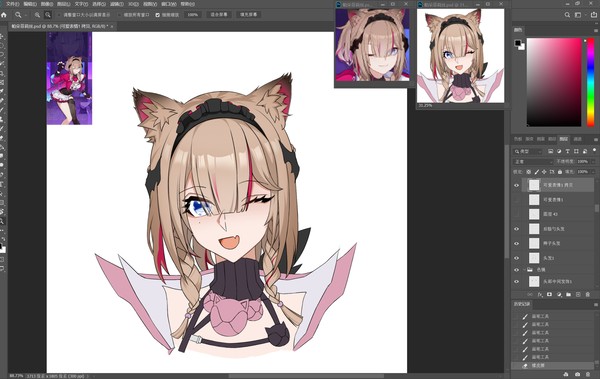Open the 颜色 panel menu

[596, 30]
